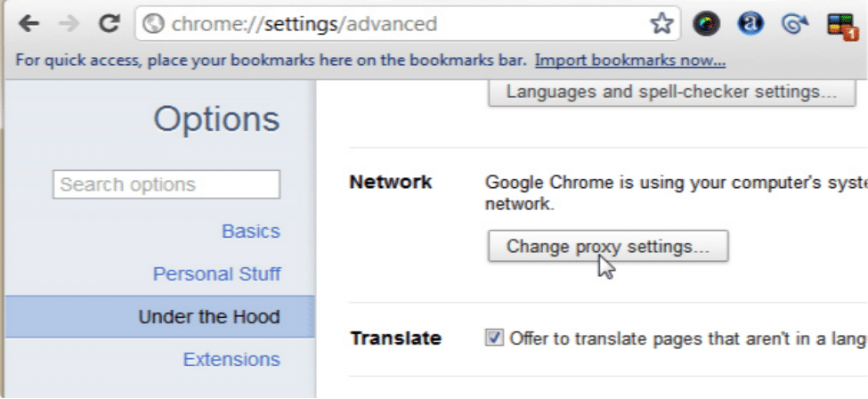
Task: Click the Import bookmarks now link
Action: 630,60
